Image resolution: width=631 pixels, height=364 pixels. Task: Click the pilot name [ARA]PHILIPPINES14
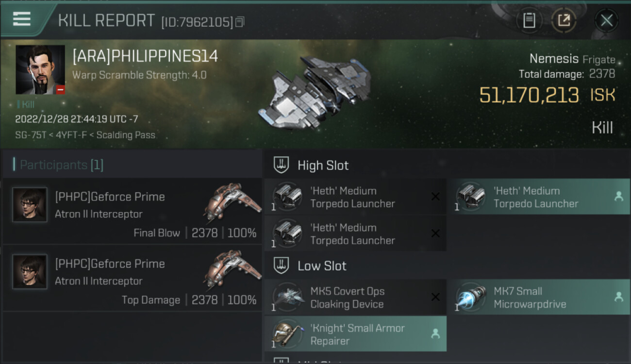[145, 57]
